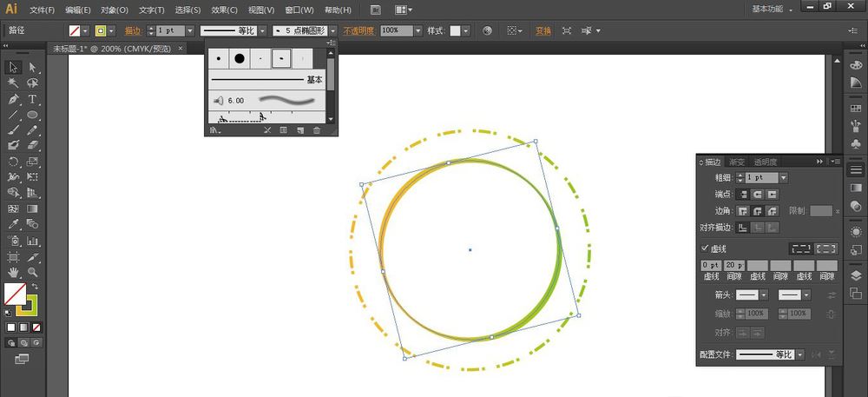Delete brush using trash icon in brush panel

pyautogui.click(x=316, y=130)
